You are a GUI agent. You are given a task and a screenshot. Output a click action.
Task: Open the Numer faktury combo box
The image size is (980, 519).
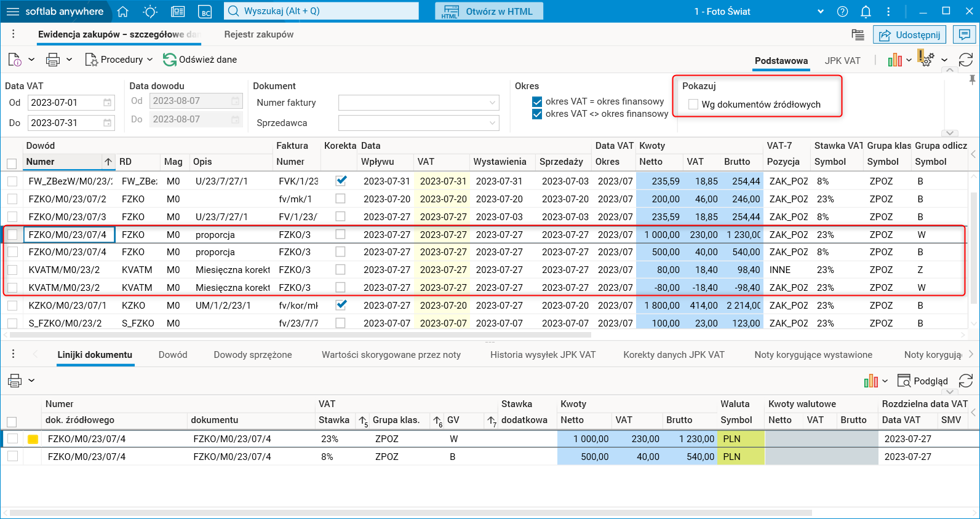pyautogui.click(x=418, y=103)
